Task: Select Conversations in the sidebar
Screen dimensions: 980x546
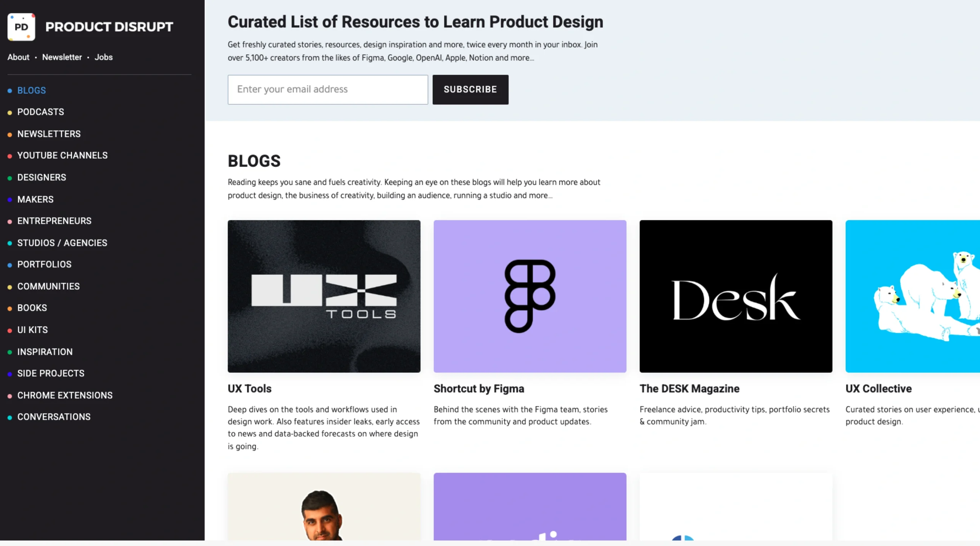Action: coord(54,417)
